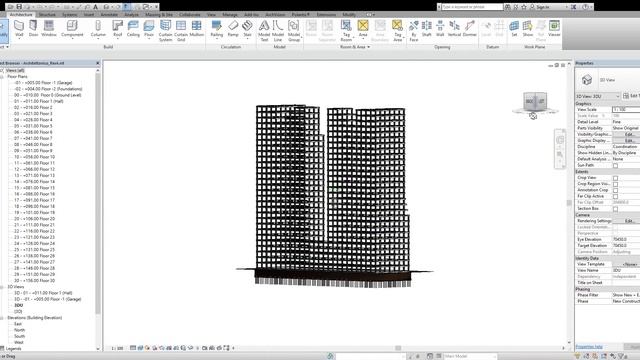
Task: Select the Area tool
Action: coord(363,29)
